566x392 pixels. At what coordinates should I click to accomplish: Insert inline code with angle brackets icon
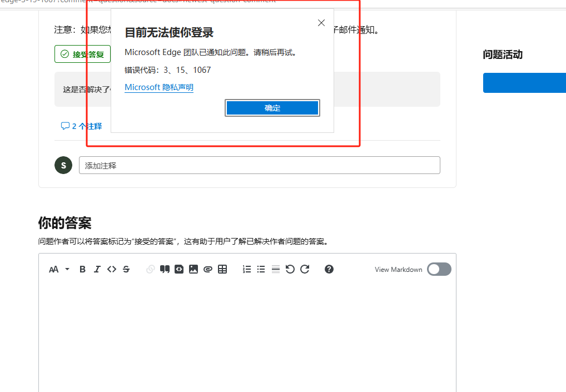(x=112, y=269)
